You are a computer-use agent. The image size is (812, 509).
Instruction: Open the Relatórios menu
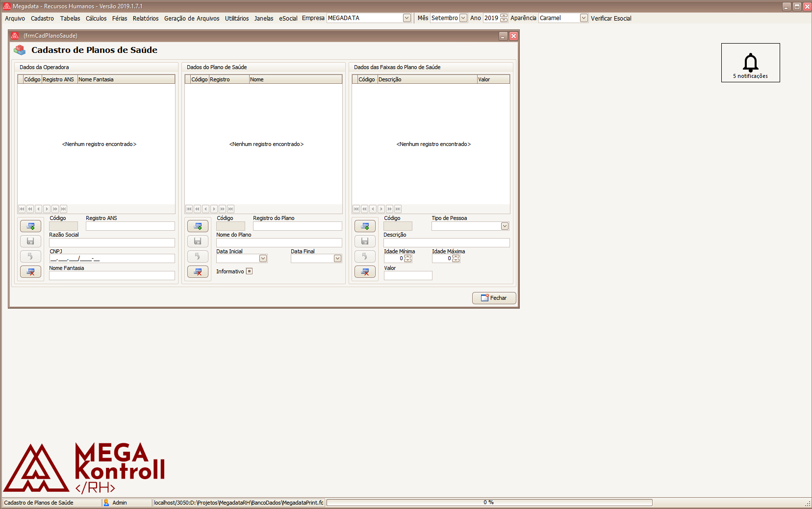[x=145, y=18]
